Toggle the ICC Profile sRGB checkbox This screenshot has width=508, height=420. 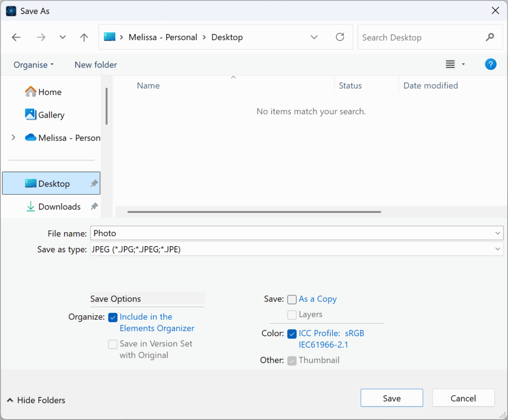tap(292, 334)
